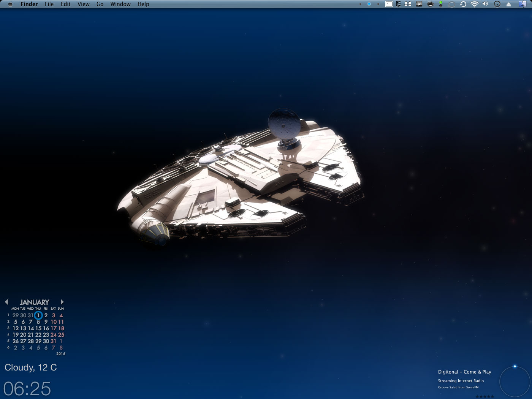Click the Cloudy, 12 C weather text
This screenshot has height=399, width=532.
click(x=31, y=367)
